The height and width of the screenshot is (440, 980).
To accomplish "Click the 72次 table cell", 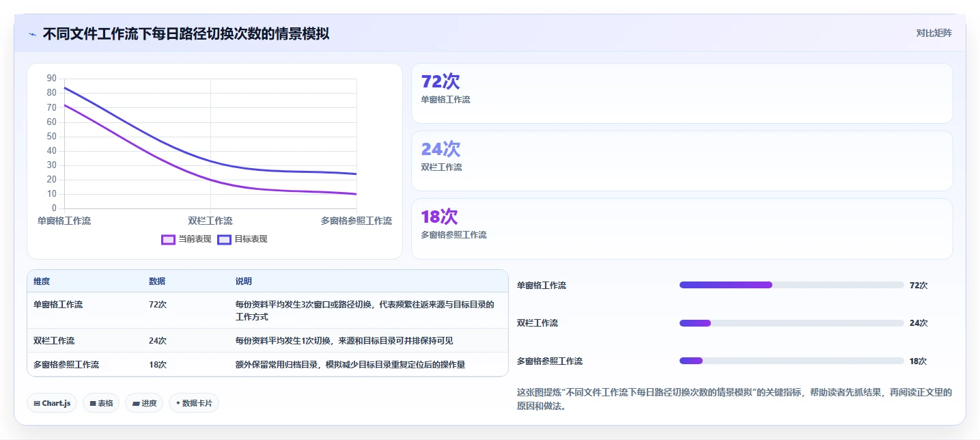I will tap(158, 305).
